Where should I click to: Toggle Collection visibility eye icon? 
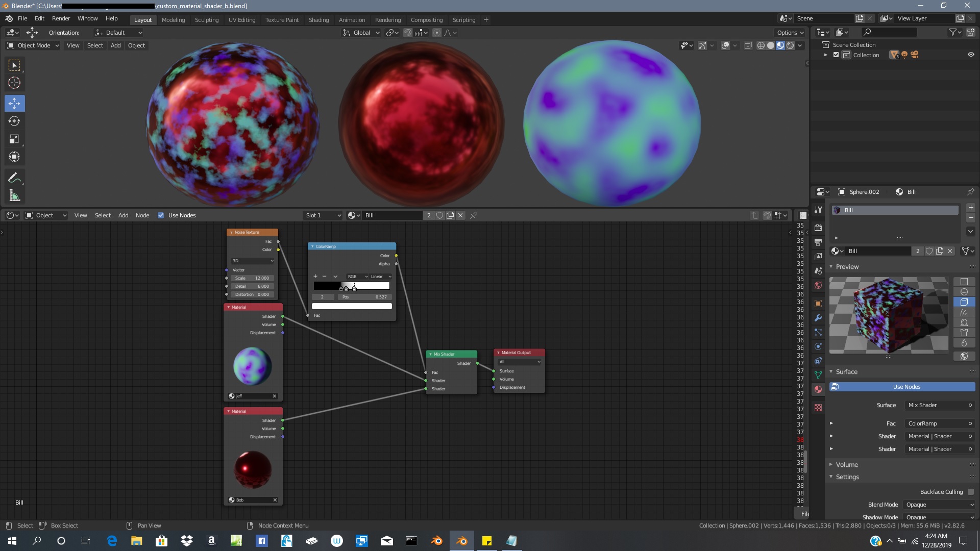click(x=971, y=55)
